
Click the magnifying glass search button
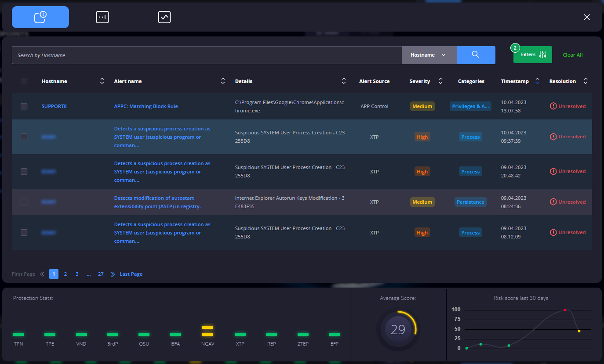pos(476,55)
